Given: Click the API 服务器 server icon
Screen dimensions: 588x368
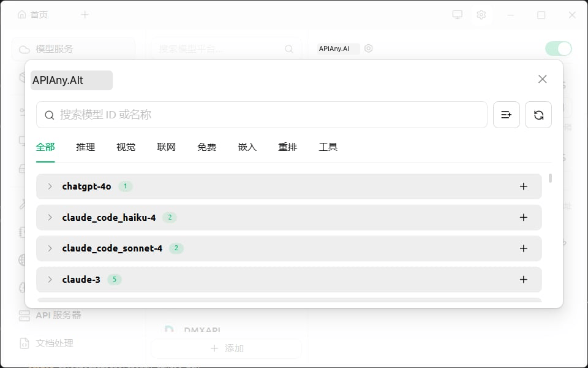Looking at the screenshot, I should (24, 315).
